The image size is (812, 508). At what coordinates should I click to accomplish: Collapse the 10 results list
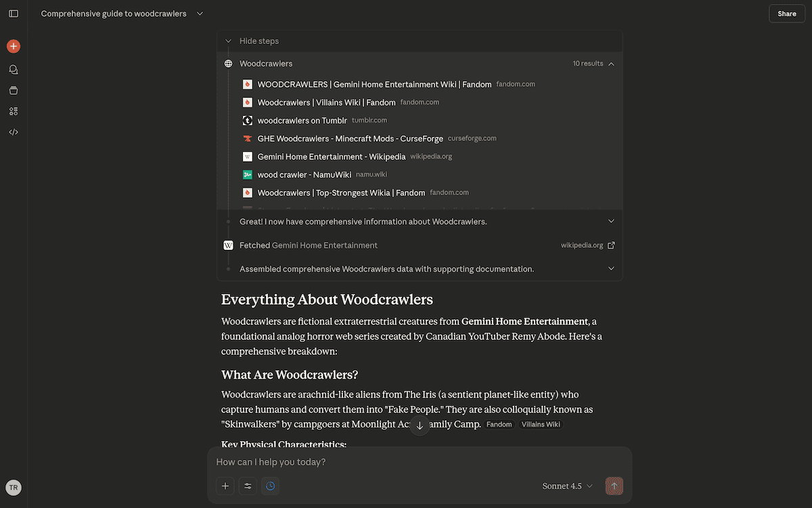(611, 64)
